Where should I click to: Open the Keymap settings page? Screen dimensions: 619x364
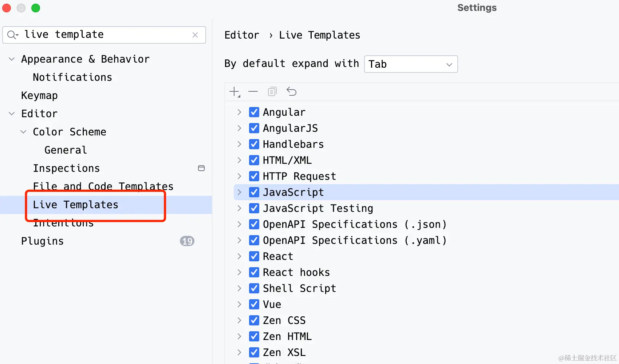coord(39,95)
